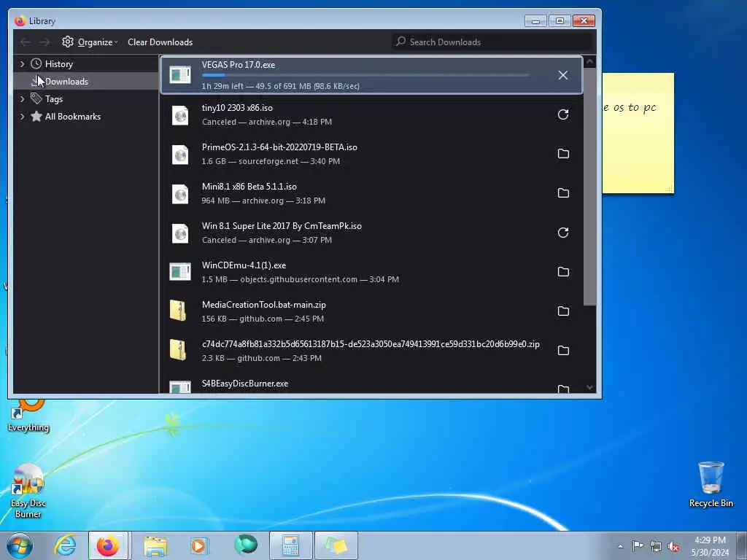The image size is (747, 560).
Task: Open the Organize dropdown menu
Action: [x=98, y=42]
